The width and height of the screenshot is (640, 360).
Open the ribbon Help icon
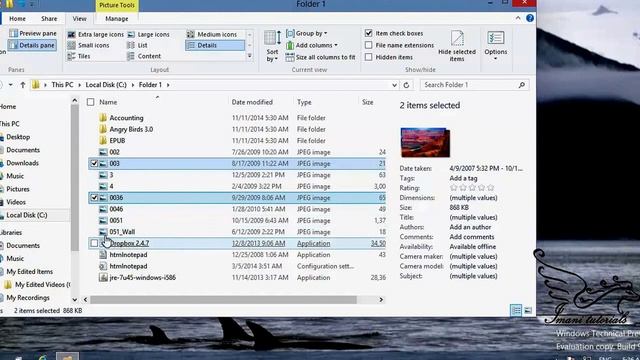[x=530, y=18]
